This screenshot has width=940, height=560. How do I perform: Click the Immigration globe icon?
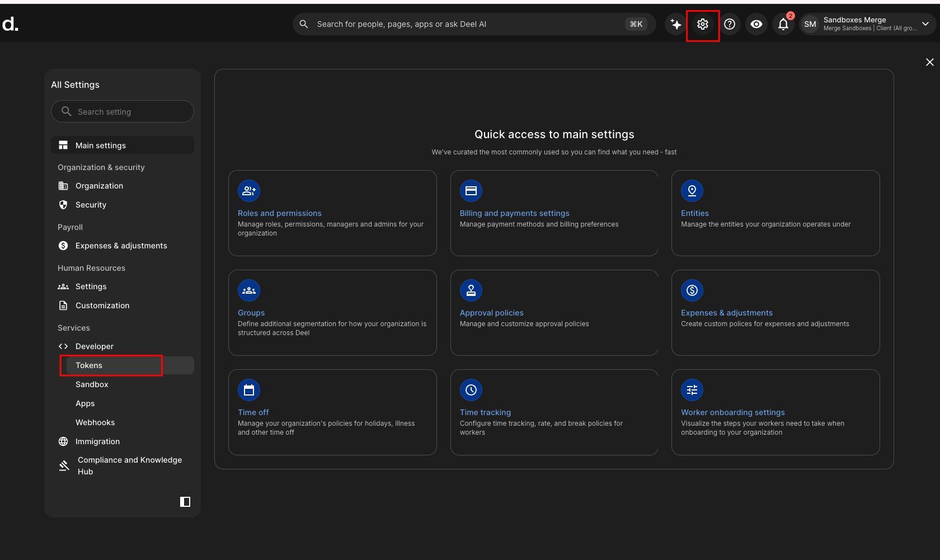click(63, 441)
